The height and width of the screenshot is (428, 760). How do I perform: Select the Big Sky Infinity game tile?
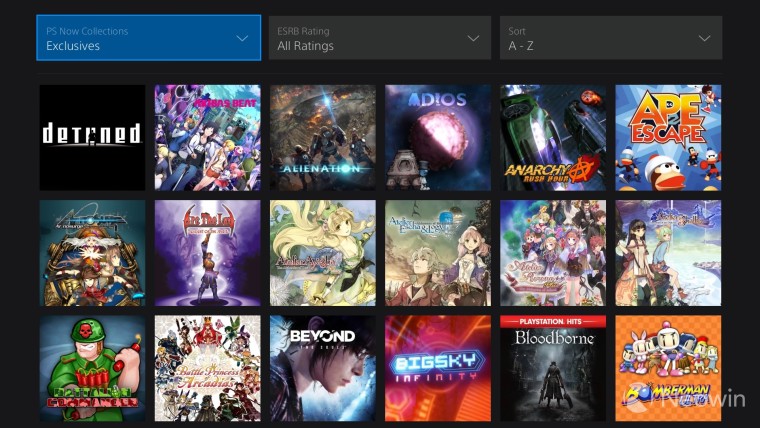[x=438, y=368]
